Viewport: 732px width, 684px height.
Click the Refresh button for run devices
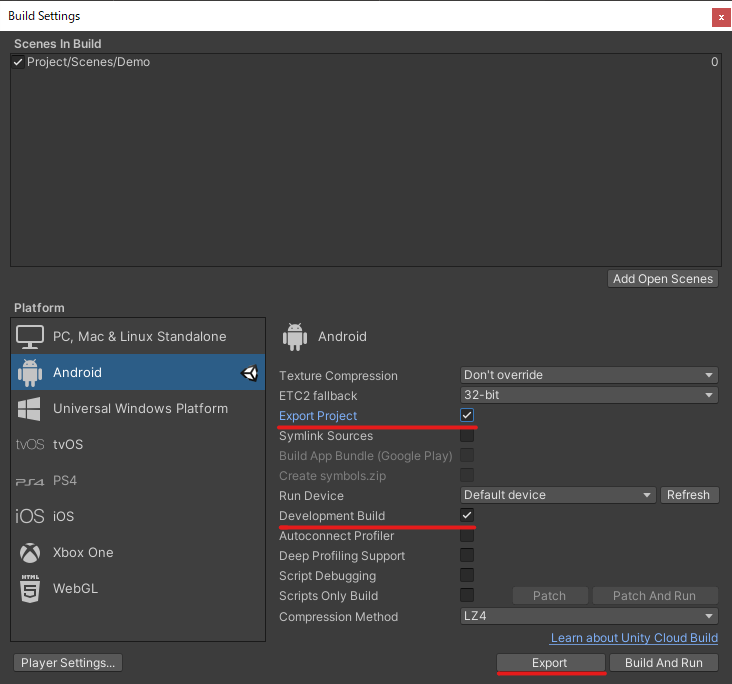[x=690, y=495]
